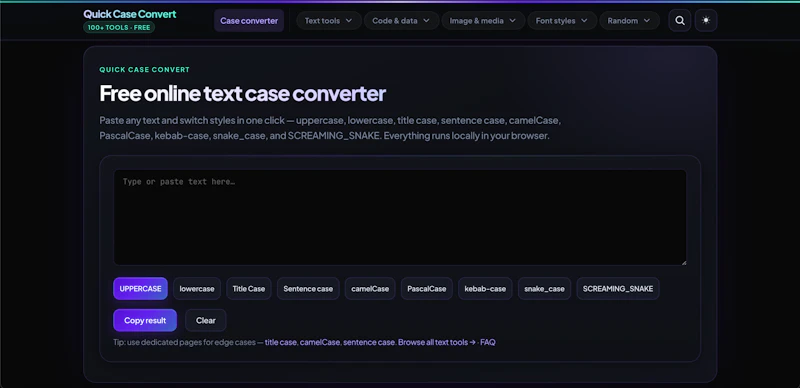
Task: Click the Free online text case converter heading
Action: [x=242, y=93]
